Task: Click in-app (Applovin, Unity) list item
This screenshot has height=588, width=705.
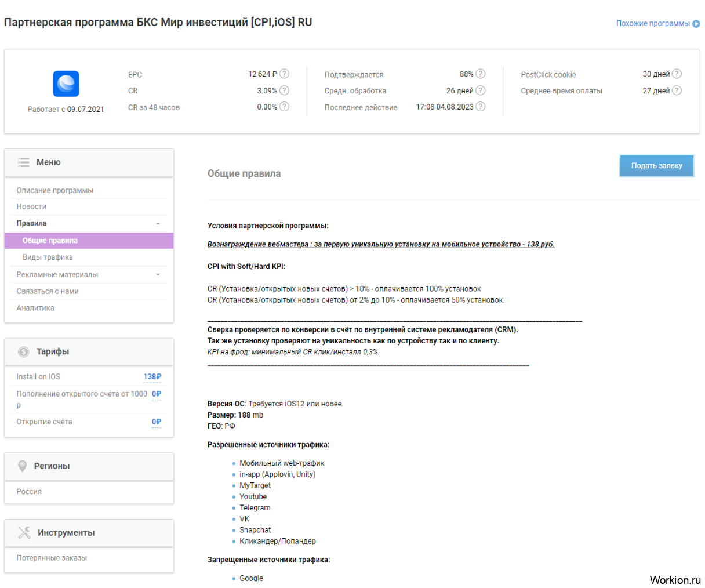Action: [278, 474]
